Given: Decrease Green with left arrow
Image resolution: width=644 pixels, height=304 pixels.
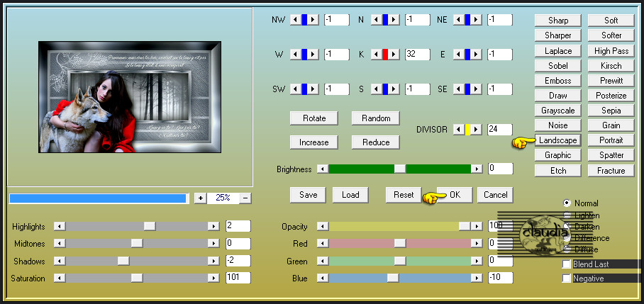Looking at the screenshot, I should pos(323,261).
